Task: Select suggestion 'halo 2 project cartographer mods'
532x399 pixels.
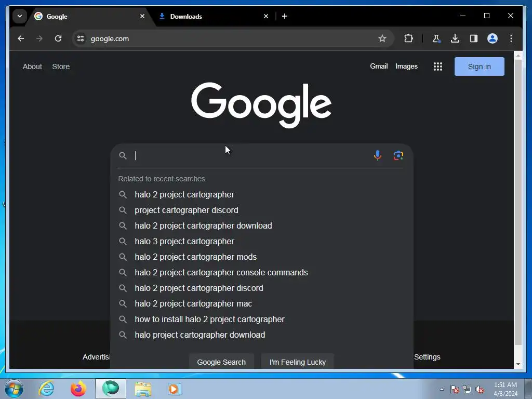Action: 261,257
